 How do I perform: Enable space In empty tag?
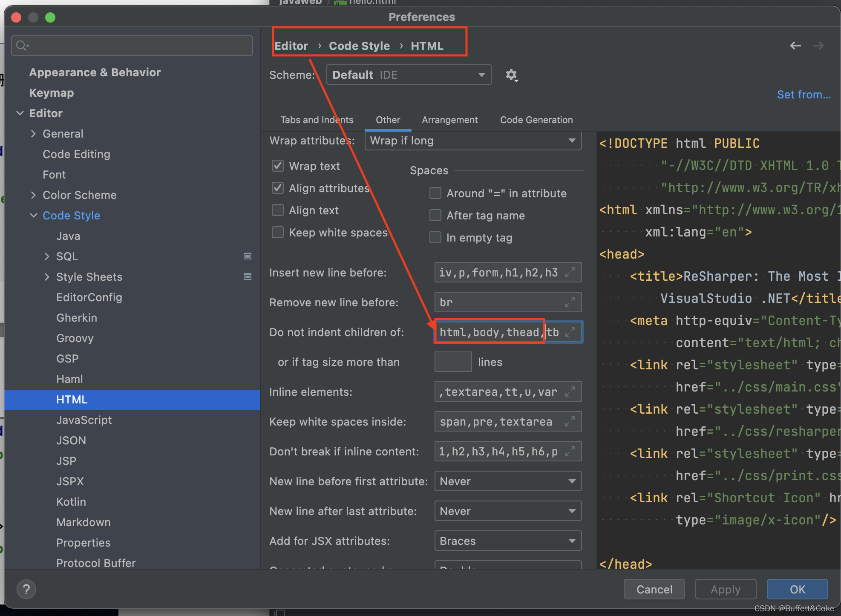click(435, 237)
